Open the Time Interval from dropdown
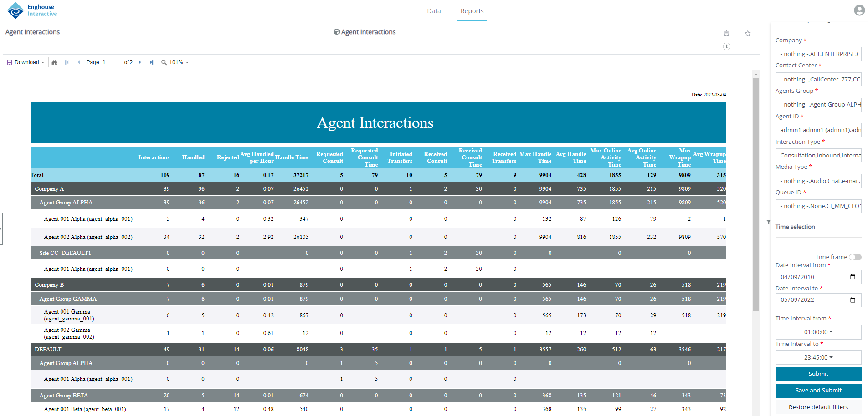 coord(818,332)
